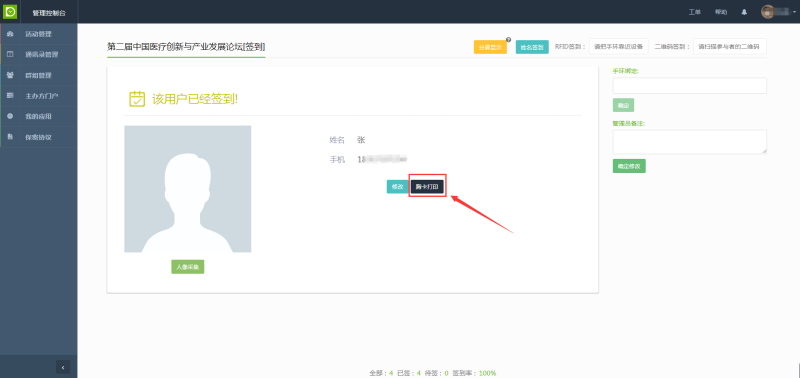This screenshot has height=378, width=800.
Task: Click the green logo icon in header
Action: coord(11,11)
